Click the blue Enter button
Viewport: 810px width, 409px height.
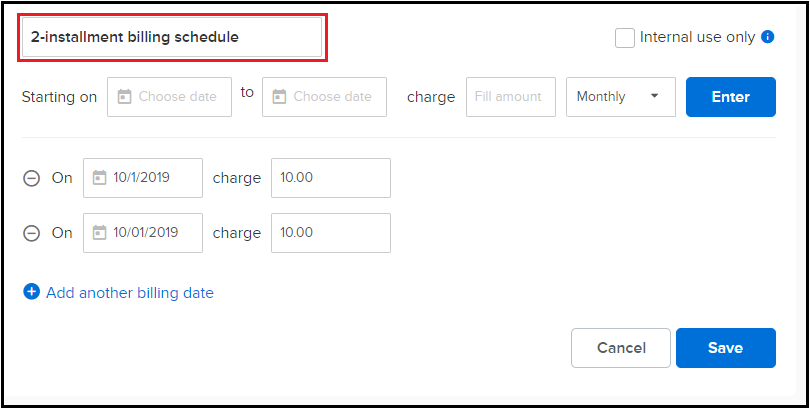[730, 97]
